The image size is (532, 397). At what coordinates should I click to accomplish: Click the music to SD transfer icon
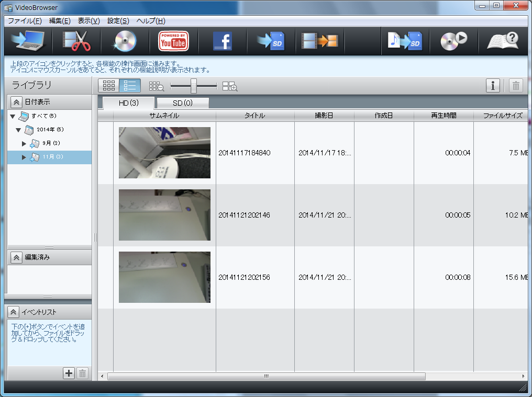point(405,41)
